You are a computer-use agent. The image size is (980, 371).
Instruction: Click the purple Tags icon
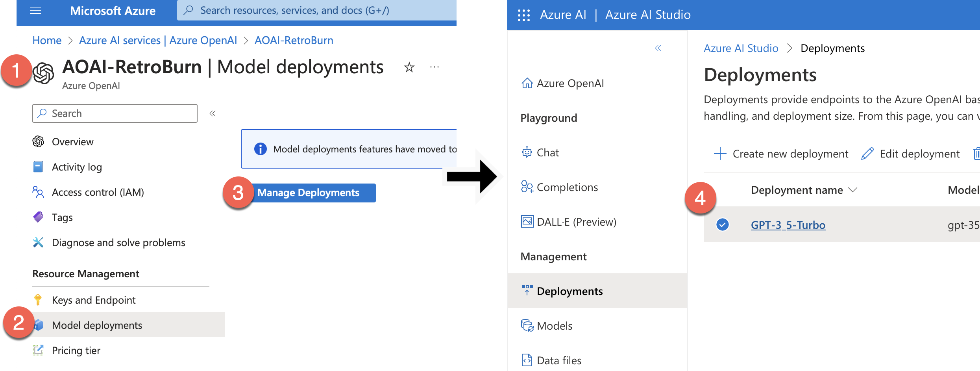[x=38, y=217]
